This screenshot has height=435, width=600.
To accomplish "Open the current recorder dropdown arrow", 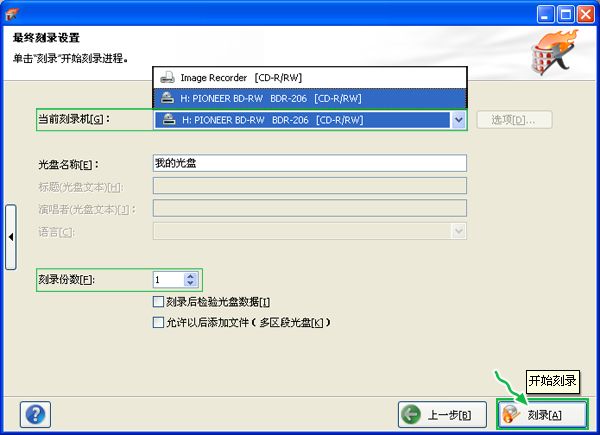I will coord(458,120).
